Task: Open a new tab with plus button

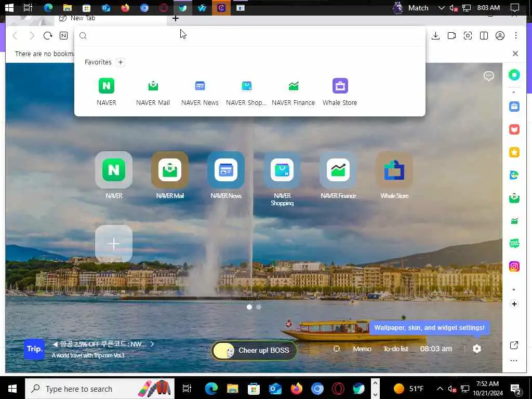Action: [x=176, y=19]
